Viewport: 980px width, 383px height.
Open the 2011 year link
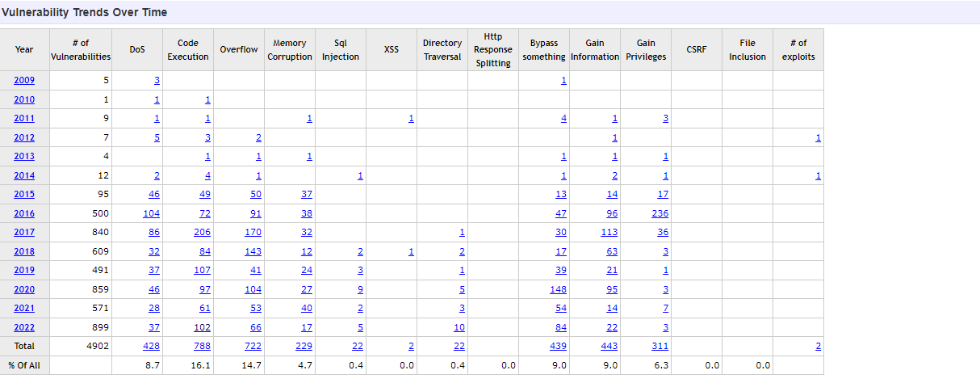pos(24,119)
